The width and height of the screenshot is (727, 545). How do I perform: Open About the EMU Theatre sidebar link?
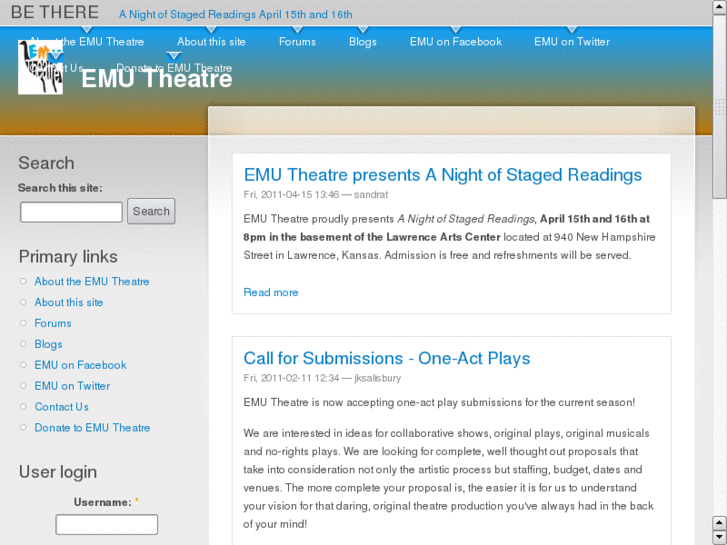click(92, 282)
